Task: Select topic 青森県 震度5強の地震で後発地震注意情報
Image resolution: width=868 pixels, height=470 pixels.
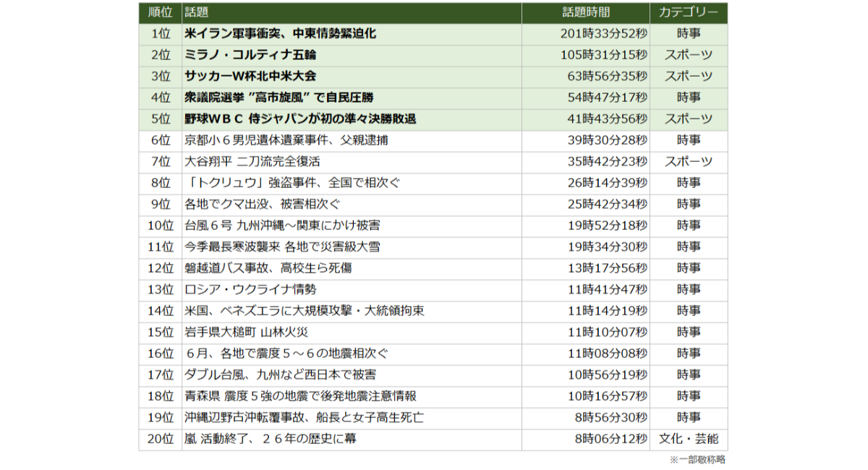Action: (300, 396)
